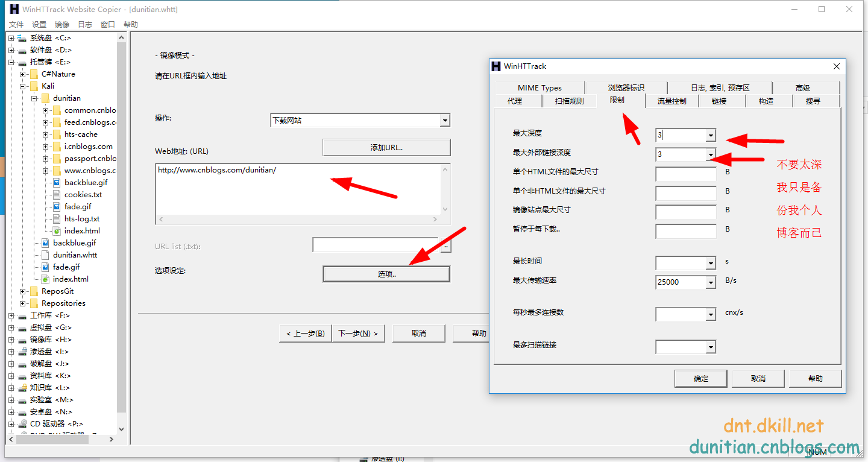Open the 帮助 menu in menu bar
The image size is (868, 462).
[x=131, y=25]
